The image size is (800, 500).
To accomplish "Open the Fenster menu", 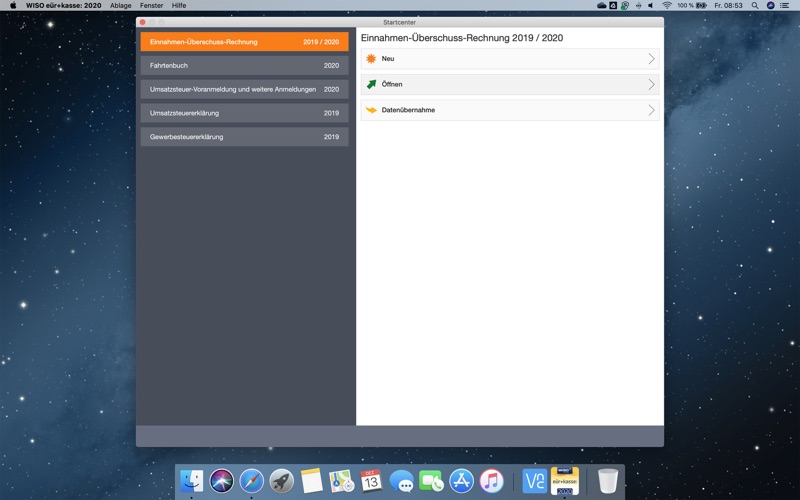I will click(x=152, y=5).
